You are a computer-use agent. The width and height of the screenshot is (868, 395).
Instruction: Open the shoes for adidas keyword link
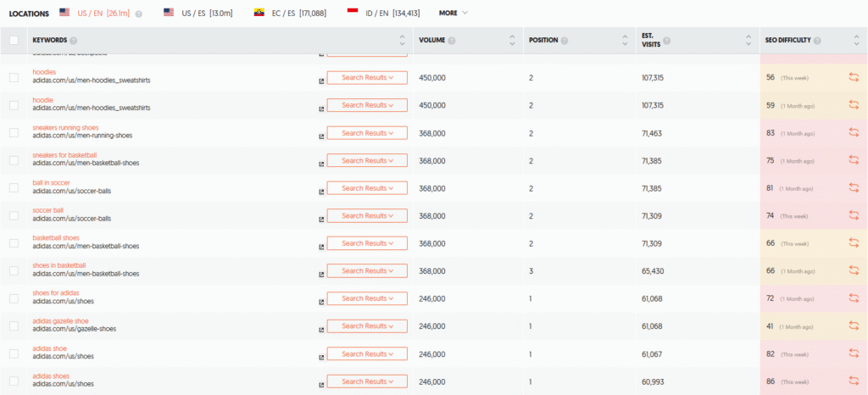(56, 293)
